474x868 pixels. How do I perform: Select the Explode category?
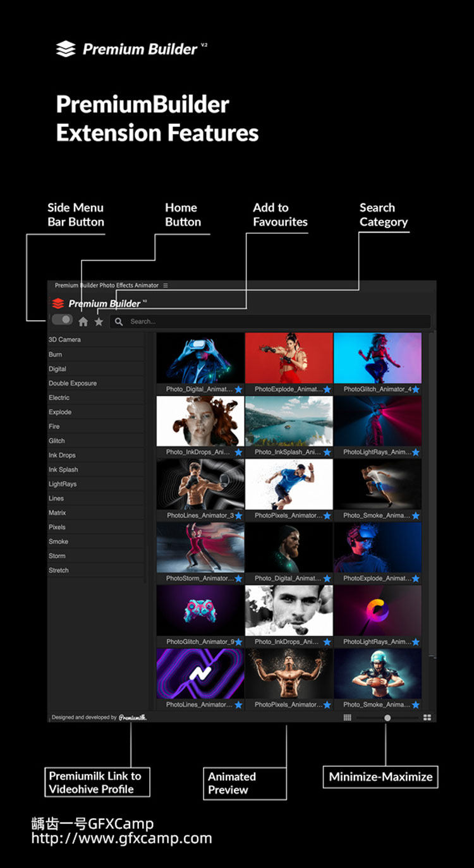click(96, 412)
